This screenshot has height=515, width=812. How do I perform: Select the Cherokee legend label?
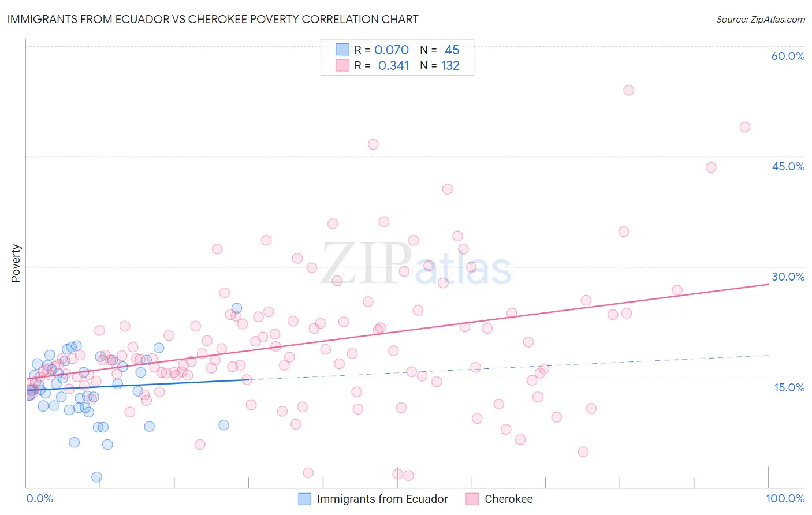coord(509,499)
